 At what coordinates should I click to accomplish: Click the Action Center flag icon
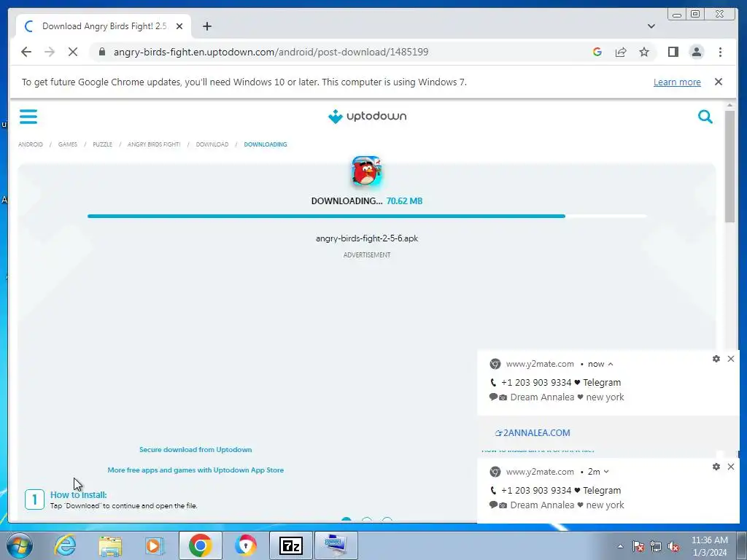638,546
